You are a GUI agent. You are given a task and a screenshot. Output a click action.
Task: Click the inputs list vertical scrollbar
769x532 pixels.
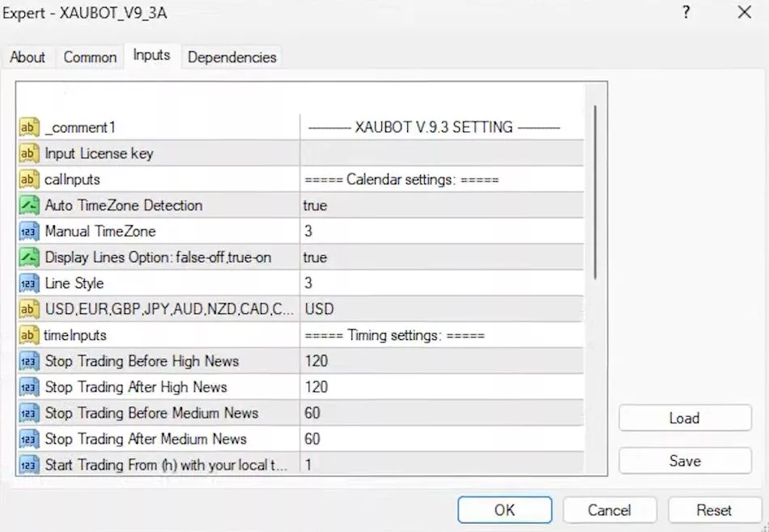pos(596,193)
